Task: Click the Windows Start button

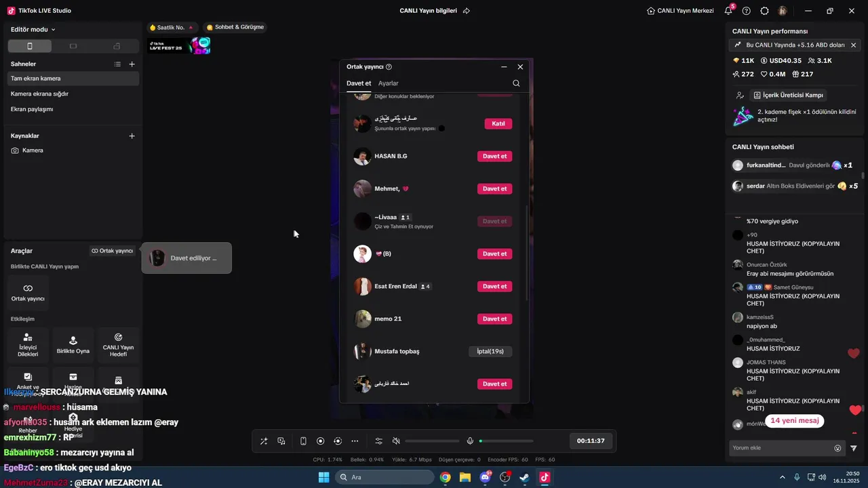Action: tap(323, 477)
